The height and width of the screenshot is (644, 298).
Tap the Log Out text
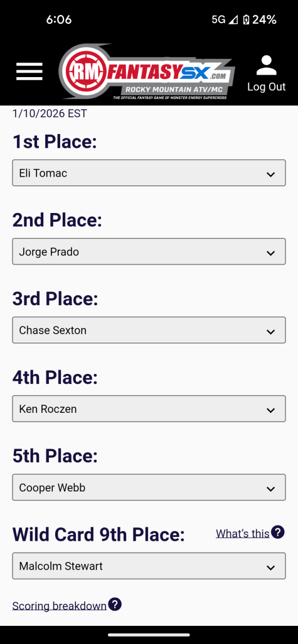pos(267,86)
